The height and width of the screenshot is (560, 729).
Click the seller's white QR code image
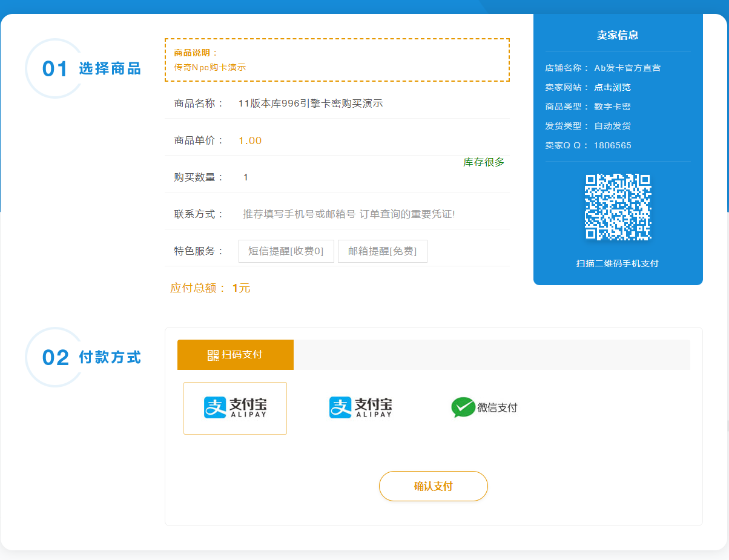pyautogui.click(x=618, y=207)
